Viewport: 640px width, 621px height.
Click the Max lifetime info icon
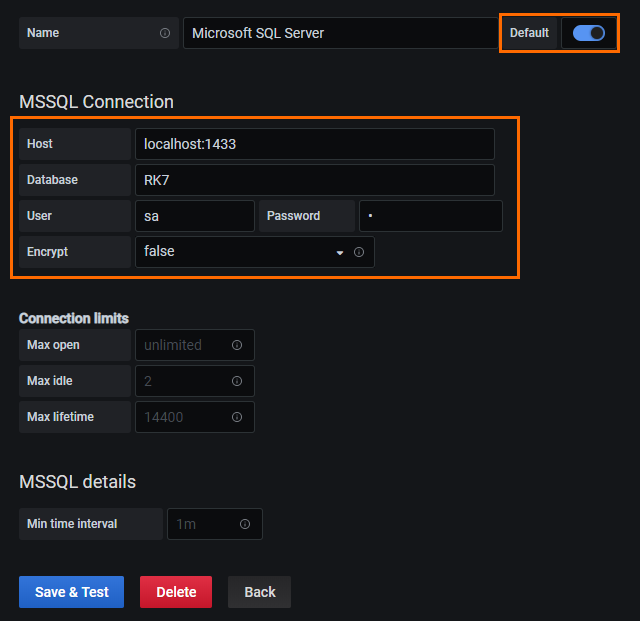pyautogui.click(x=237, y=417)
